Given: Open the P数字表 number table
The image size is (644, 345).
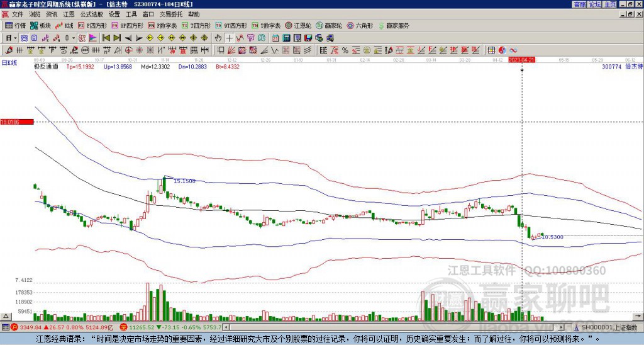Looking at the screenshot, I should 162,25.
